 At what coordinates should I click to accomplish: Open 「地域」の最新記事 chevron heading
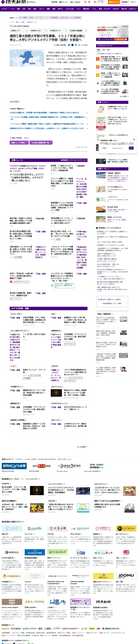(104, 314)
